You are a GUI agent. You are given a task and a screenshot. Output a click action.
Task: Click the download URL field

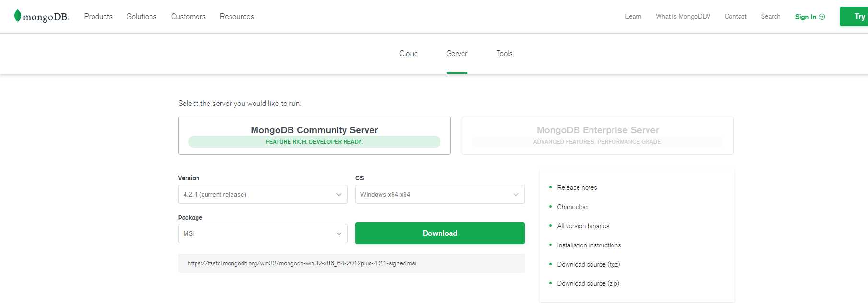pyautogui.click(x=351, y=263)
